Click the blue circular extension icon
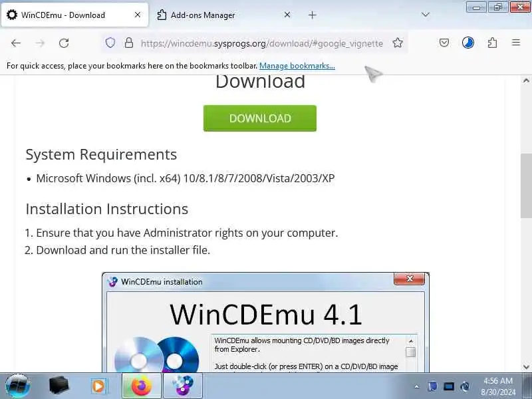This screenshot has width=532, height=399. point(468,43)
